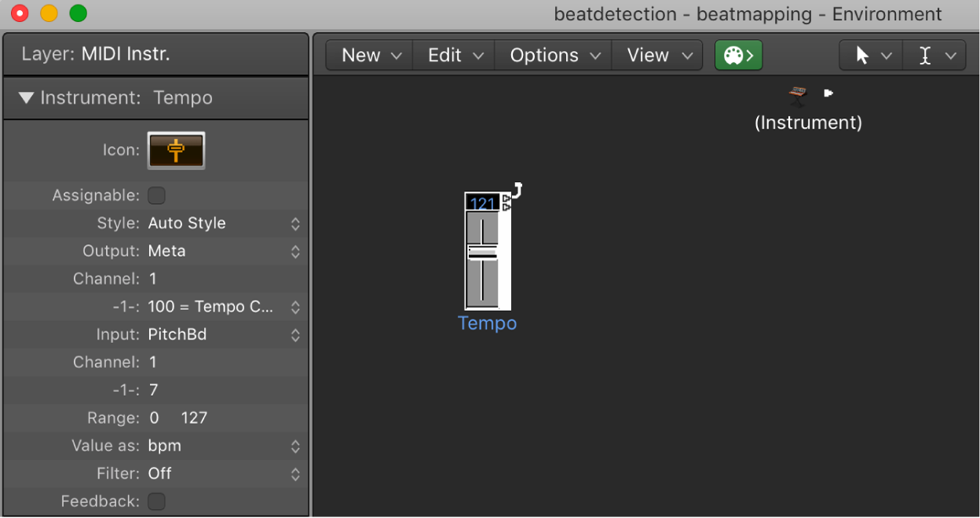Open the Output Meta dropdown
The height and width of the screenshot is (518, 980).
click(224, 251)
